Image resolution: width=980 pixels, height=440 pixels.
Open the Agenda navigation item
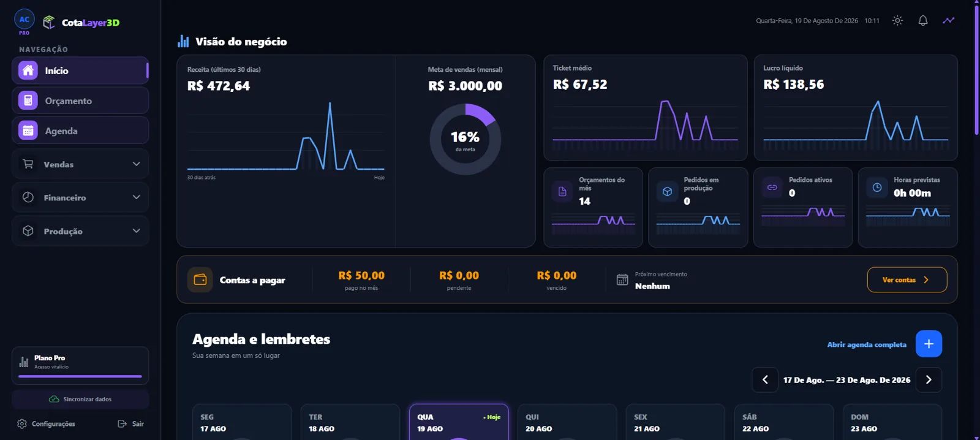[80, 131]
